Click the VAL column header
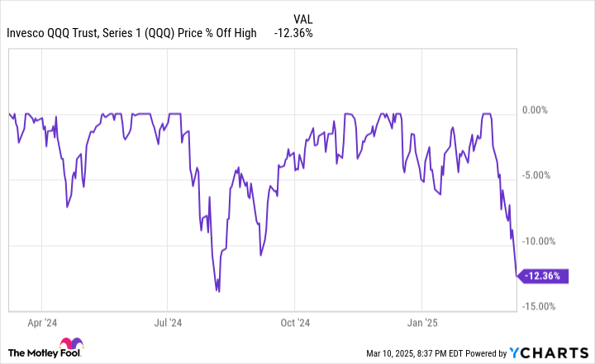 click(x=303, y=17)
